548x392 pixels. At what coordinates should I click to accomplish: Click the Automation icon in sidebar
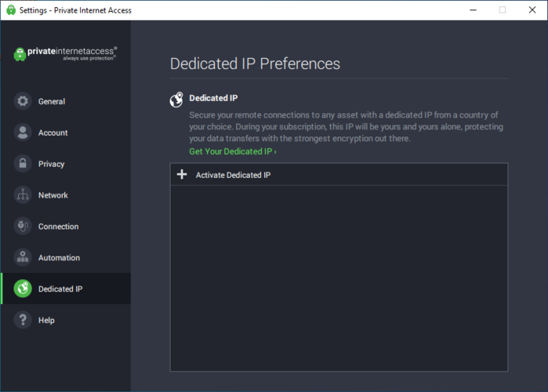point(23,257)
